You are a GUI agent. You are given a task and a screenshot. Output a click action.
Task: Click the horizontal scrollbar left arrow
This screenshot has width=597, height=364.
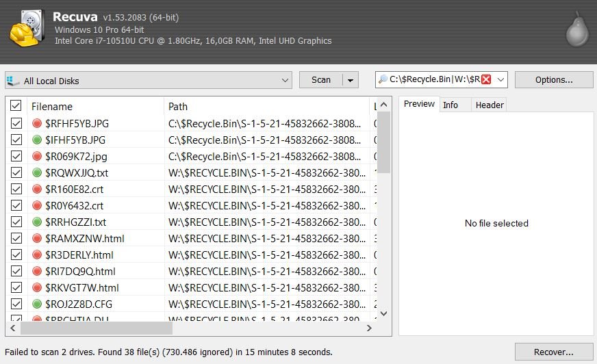click(x=13, y=328)
